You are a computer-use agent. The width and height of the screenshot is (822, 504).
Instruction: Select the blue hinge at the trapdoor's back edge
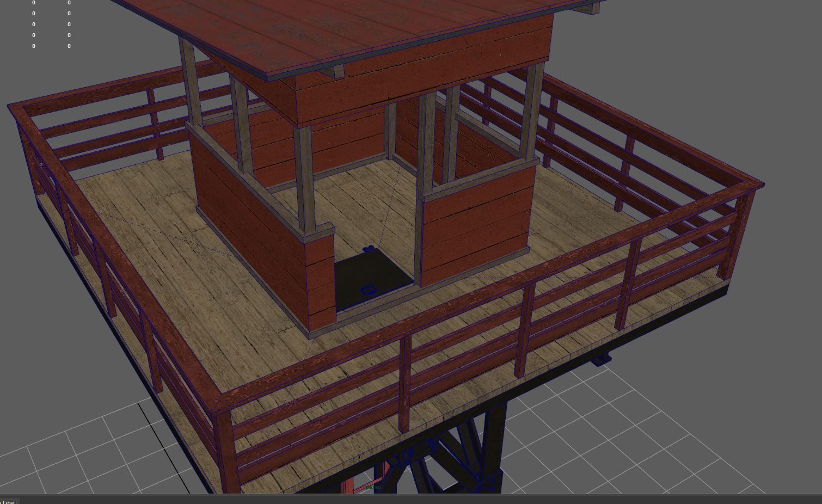[368, 250]
